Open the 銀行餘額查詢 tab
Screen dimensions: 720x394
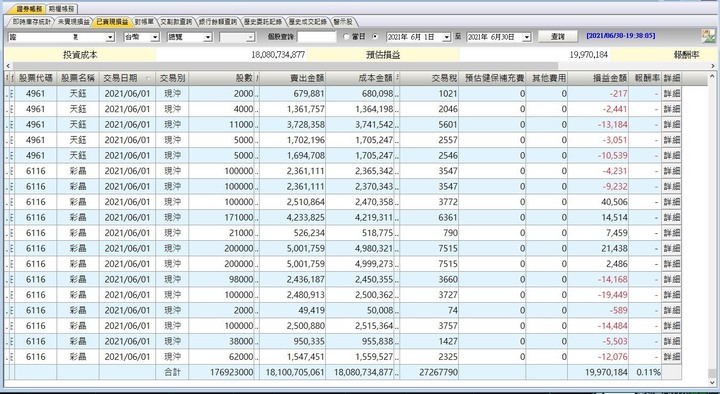click(x=218, y=22)
